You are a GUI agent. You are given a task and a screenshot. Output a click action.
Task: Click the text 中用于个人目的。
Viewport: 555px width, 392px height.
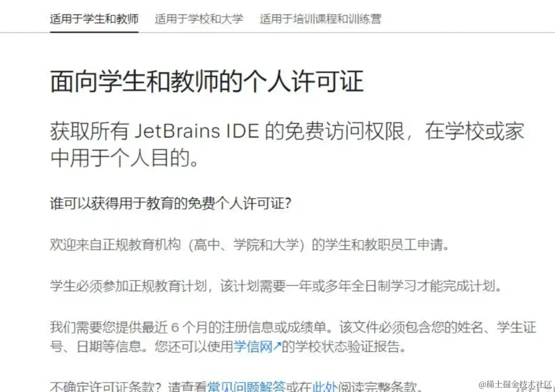125,159
